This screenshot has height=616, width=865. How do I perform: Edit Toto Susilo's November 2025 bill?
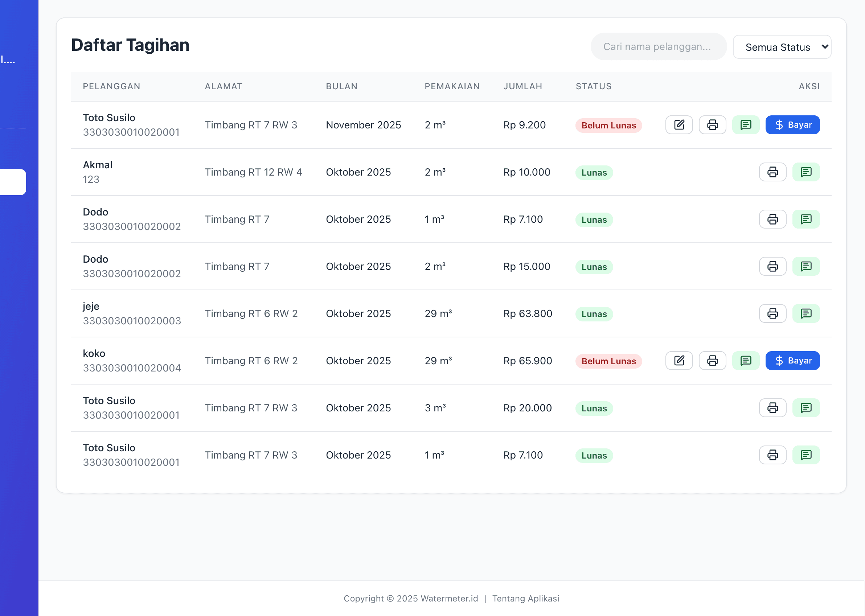tap(679, 125)
